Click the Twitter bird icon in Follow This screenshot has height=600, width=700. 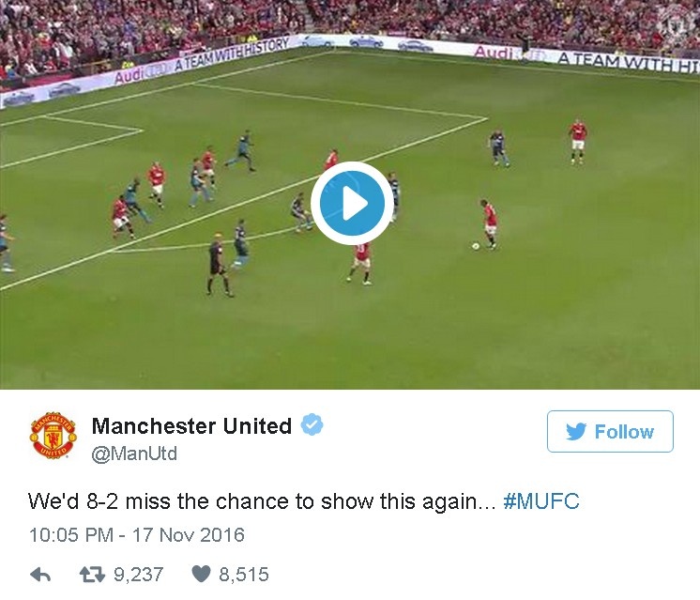575,432
